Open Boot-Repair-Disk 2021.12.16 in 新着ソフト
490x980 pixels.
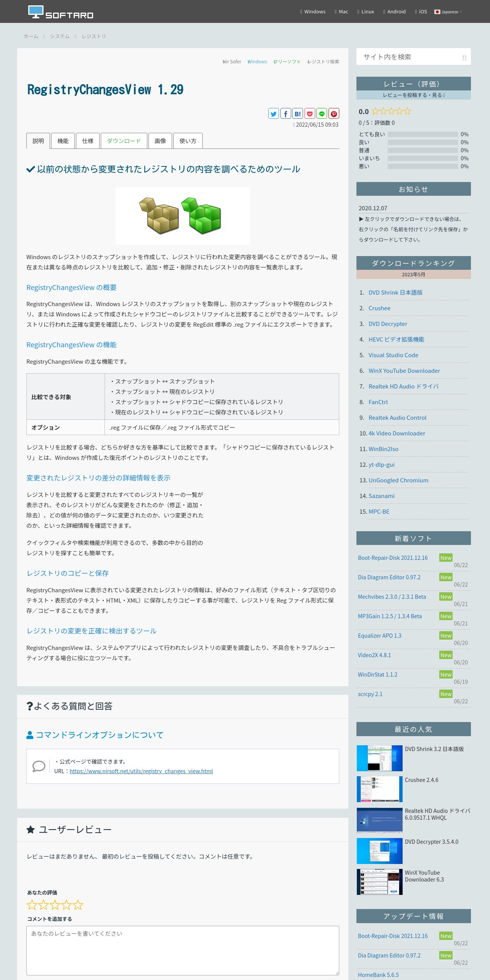tap(393, 558)
